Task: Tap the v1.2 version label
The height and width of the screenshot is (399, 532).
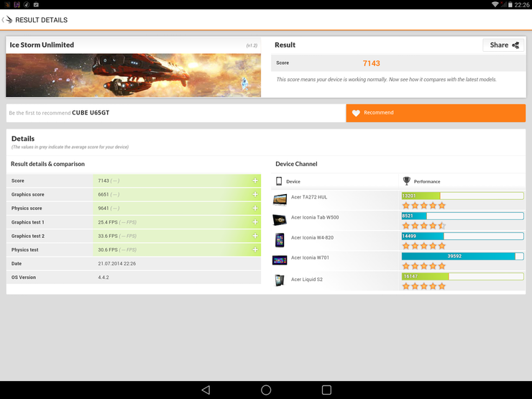Action: click(x=252, y=45)
